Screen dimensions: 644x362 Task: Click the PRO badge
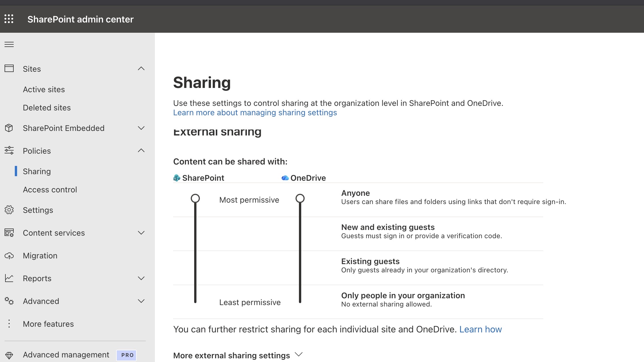(127, 355)
